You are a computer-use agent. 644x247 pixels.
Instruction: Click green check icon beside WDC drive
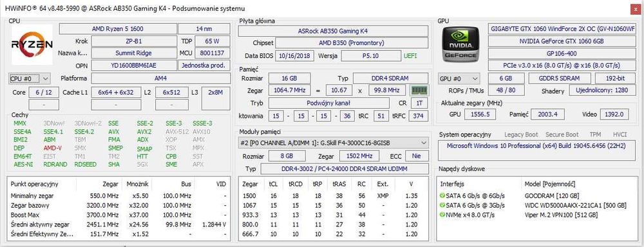point(442,205)
